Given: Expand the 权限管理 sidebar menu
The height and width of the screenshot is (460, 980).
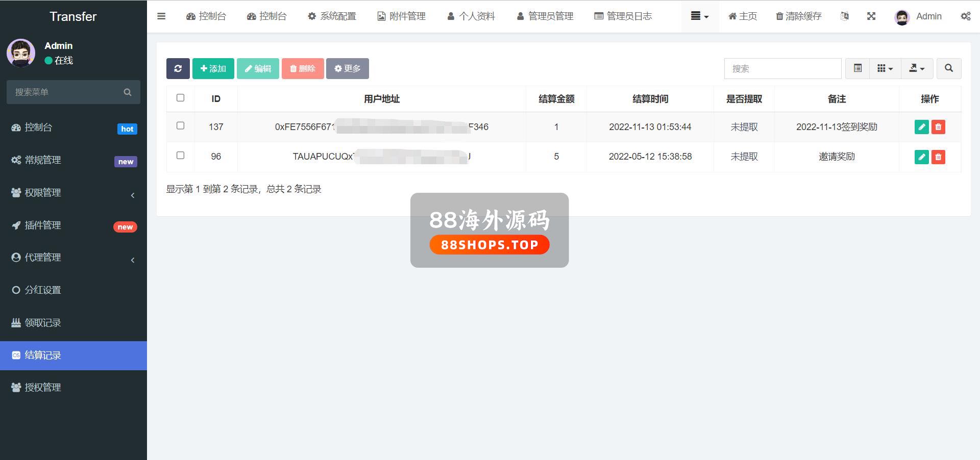Looking at the screenshot, I should click(x=73, y=193).
